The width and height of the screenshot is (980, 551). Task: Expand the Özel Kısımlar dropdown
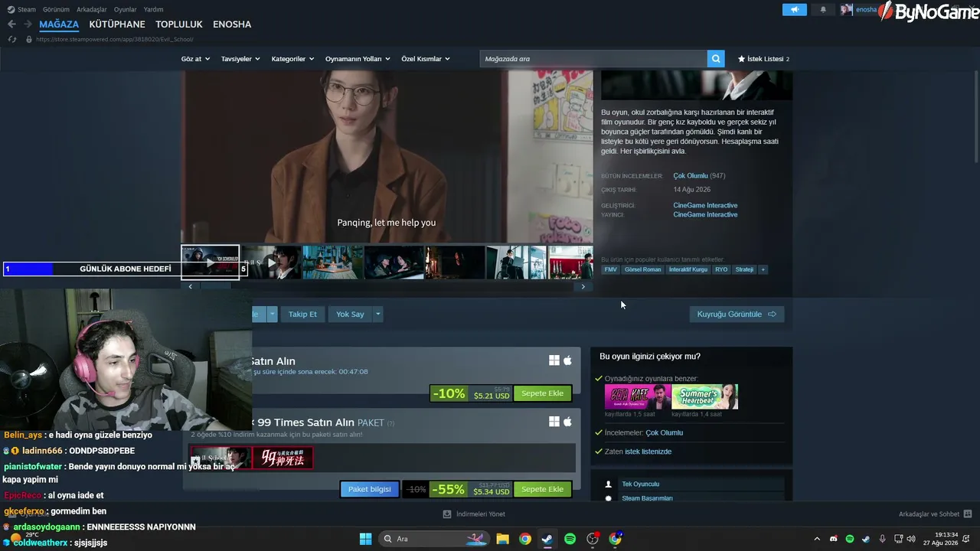pyautogui.click(x=426, y=59)
